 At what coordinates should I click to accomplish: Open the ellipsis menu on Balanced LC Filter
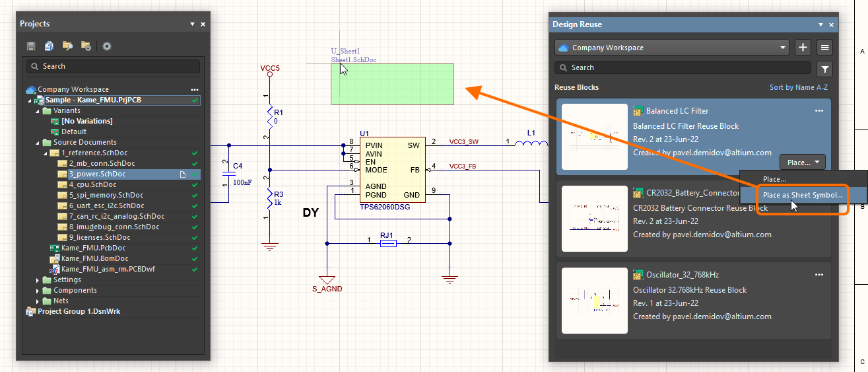tap(819, 111)
